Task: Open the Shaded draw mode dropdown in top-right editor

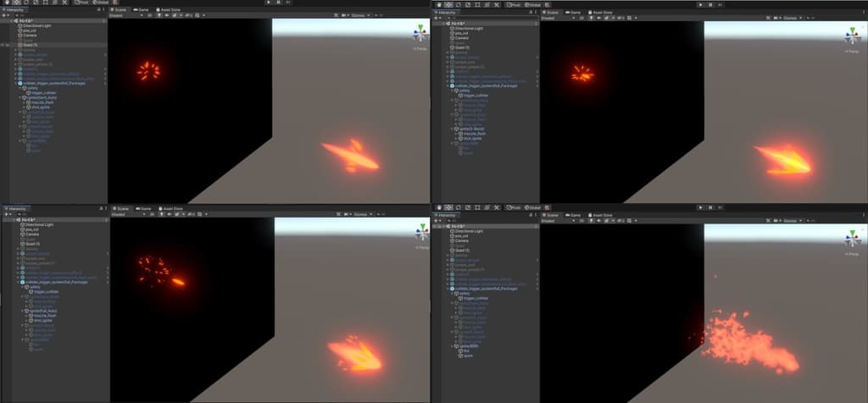Action: click(555, 18)
